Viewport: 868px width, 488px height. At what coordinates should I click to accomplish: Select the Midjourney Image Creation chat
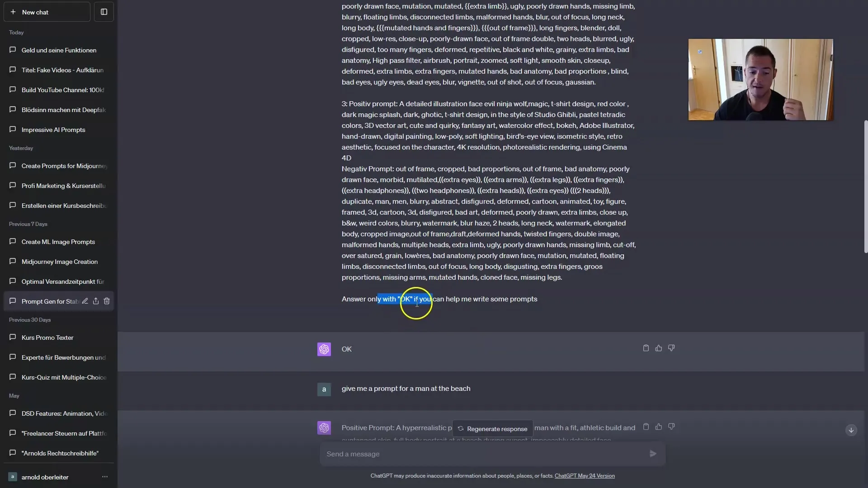60,262
